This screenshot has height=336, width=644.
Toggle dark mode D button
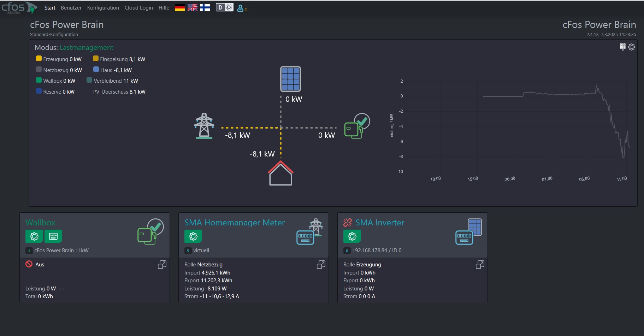pyautogui.click(x=220, y=7)
